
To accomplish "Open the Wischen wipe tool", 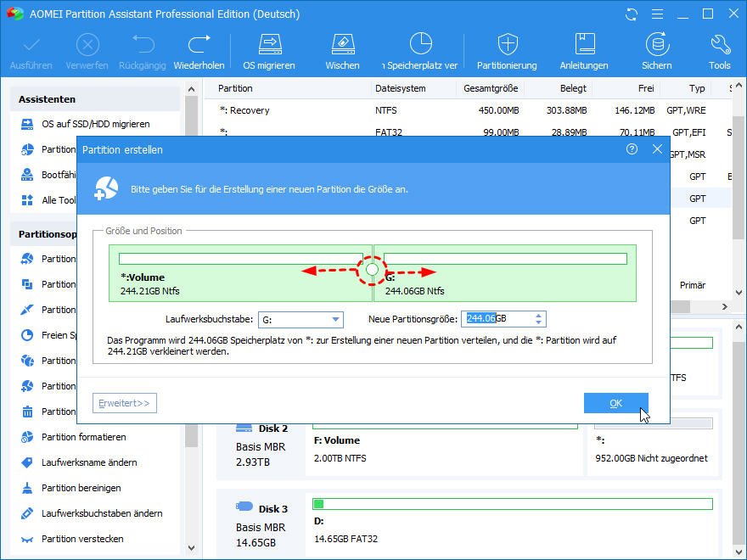I will point(343,52).
